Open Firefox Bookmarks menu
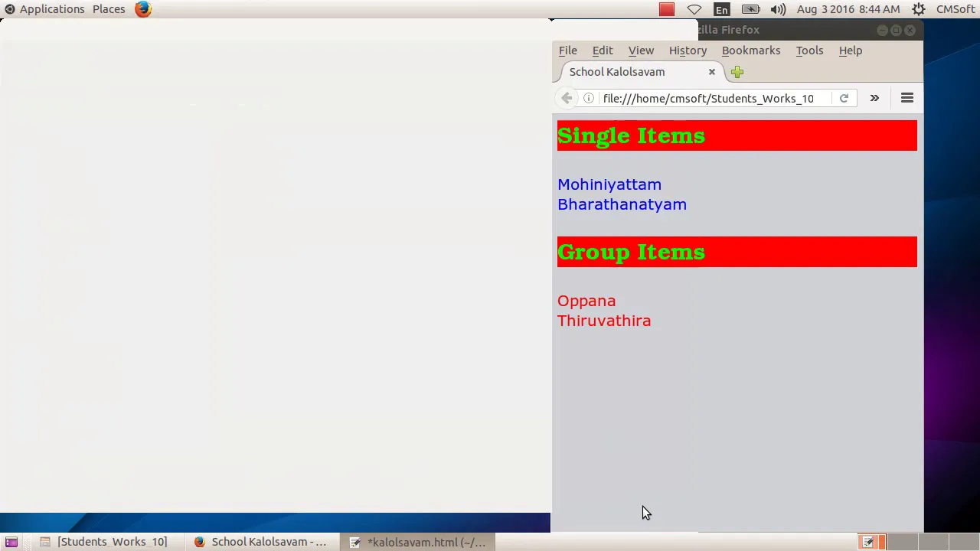This screenshot has width=980, height=551. (751, 51)
